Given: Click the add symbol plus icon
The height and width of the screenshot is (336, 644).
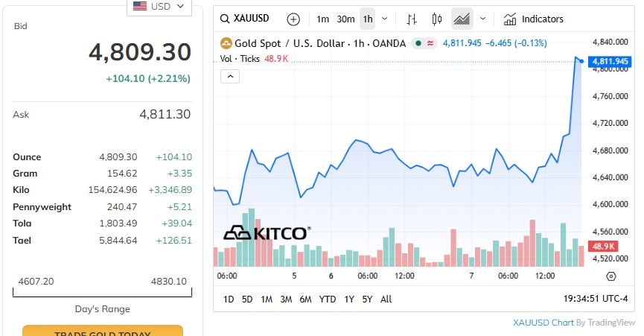Looking at the screenshot, I should (293, 19).
